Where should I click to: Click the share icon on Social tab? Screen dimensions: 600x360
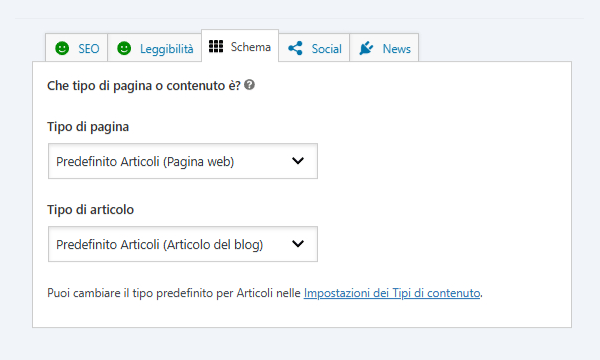[x=295, y=48]
